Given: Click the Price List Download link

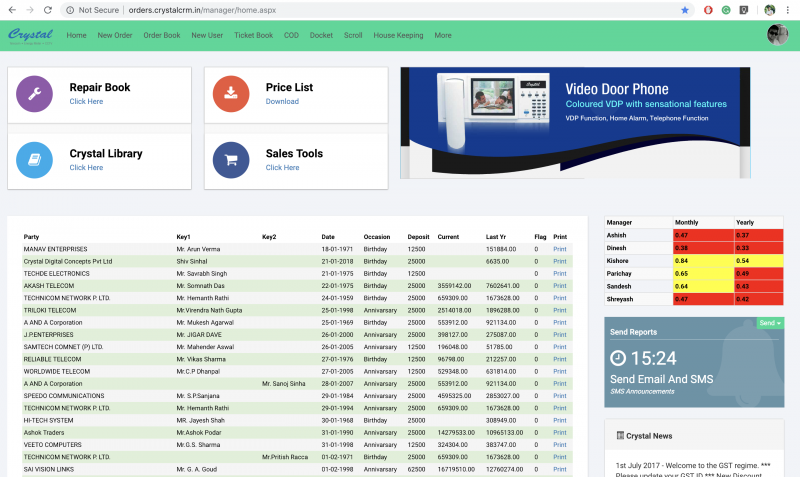Looking at the screenshot, I should click(x=282, y=102).
